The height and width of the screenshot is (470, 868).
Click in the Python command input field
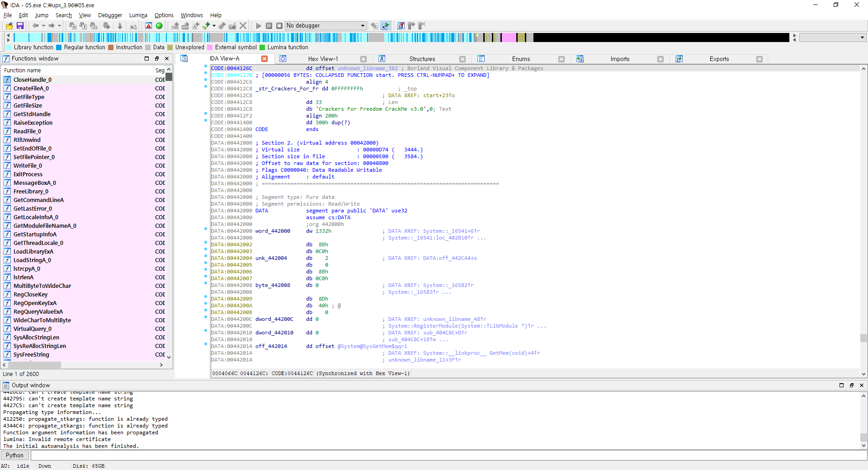click(x=448, y=456)
